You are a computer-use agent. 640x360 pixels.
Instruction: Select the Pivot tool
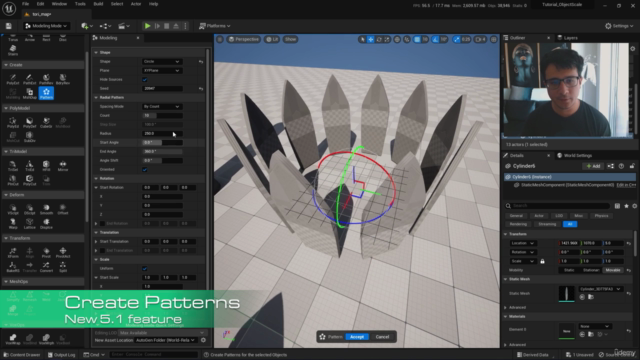tap(46, 253)
